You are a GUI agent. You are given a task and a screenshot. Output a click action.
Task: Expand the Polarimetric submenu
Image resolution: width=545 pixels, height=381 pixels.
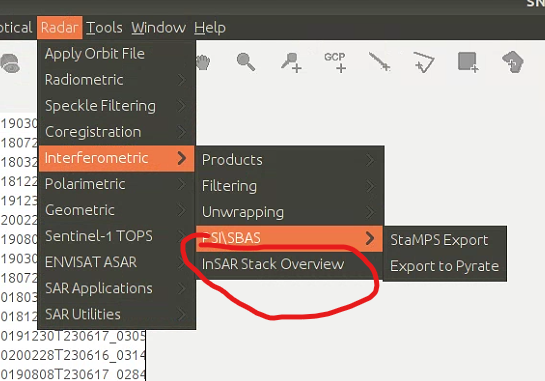[116, 184]
